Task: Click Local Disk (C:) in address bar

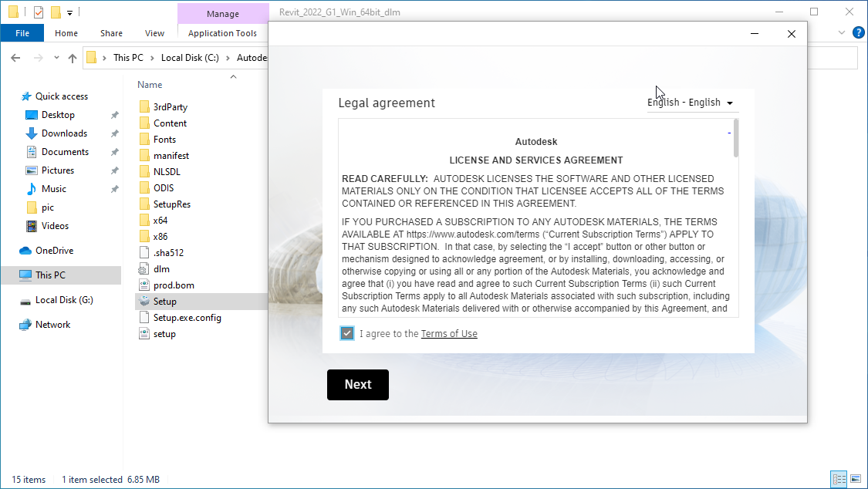Action: pyautogui.click(x=190, y=58)
